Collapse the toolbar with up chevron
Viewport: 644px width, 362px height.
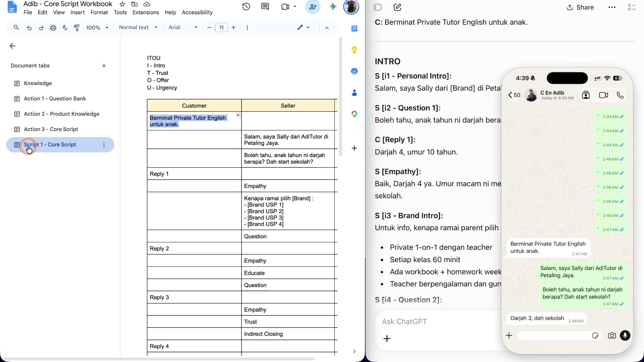pyautogui.click(x=327, y=27)
